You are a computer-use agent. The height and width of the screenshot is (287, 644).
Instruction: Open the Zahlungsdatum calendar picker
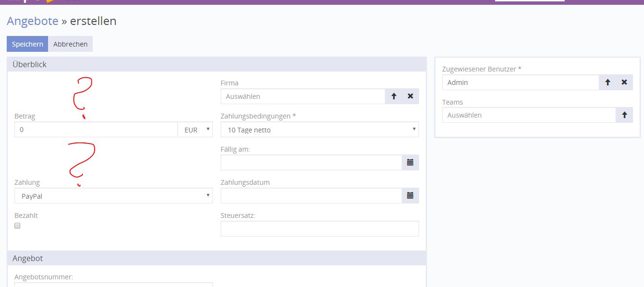(410, 196)
